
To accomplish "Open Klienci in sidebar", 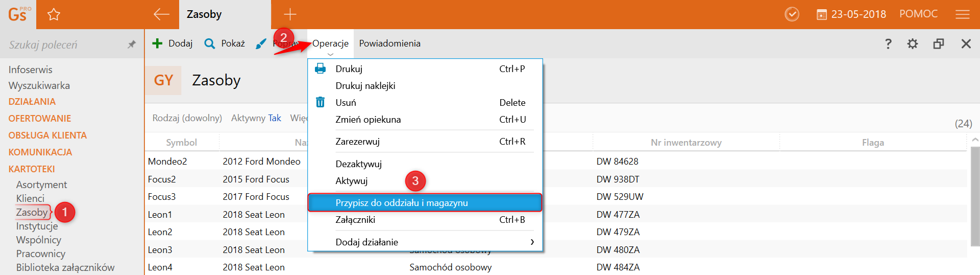I will [30, 198].
